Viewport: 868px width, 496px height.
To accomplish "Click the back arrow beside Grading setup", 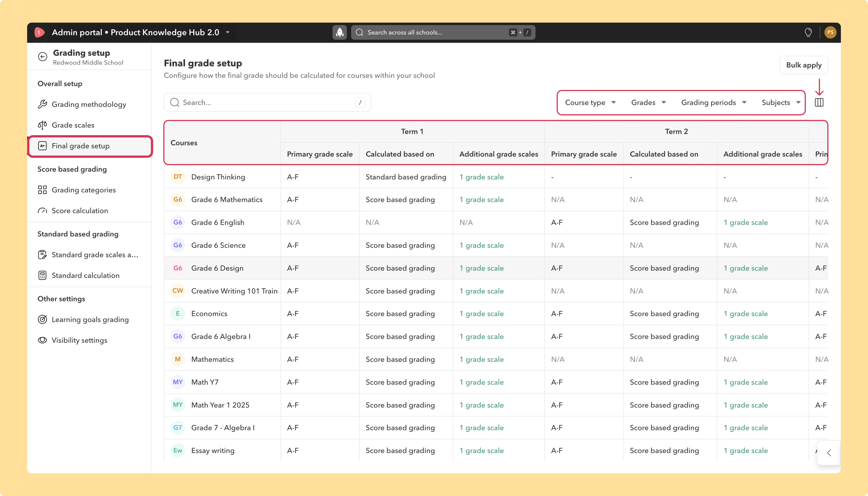I will coord(43,57).
